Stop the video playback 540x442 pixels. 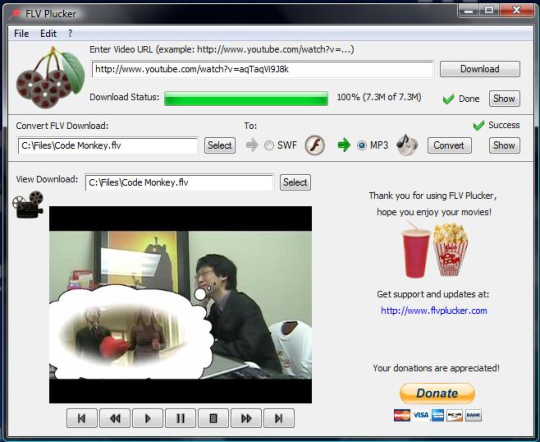click(x=213, y=418)
